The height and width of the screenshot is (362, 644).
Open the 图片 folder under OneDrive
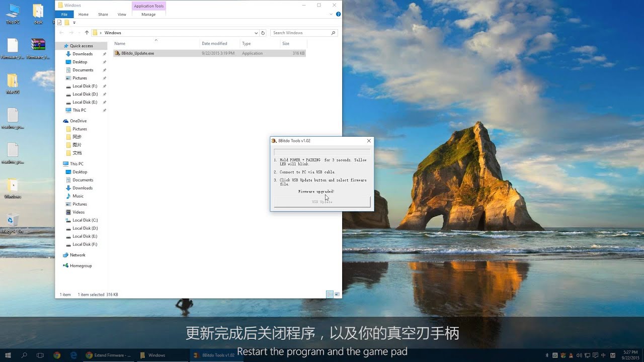77,145
